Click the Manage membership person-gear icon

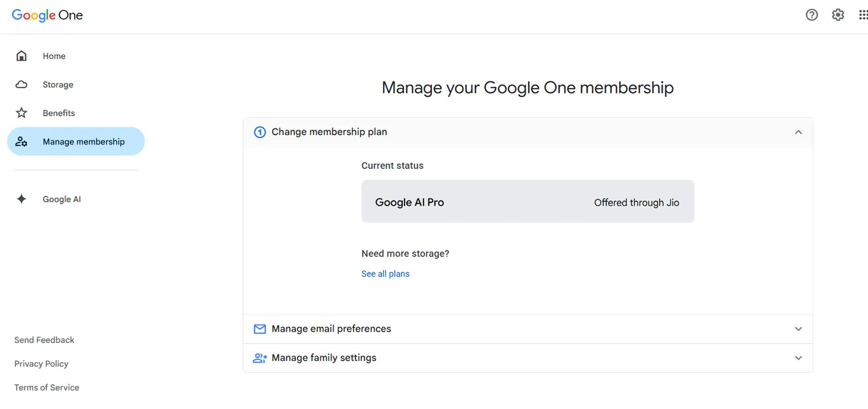[21, 141]
